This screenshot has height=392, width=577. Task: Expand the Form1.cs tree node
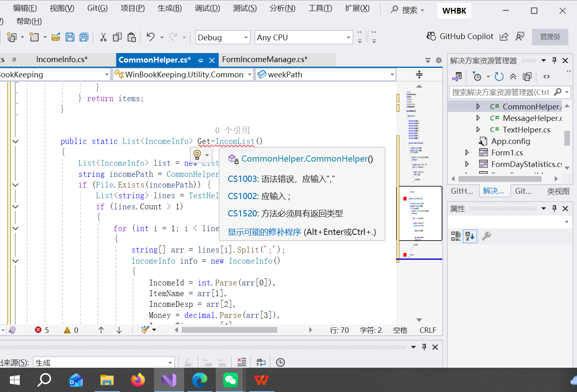coord(467,153)
